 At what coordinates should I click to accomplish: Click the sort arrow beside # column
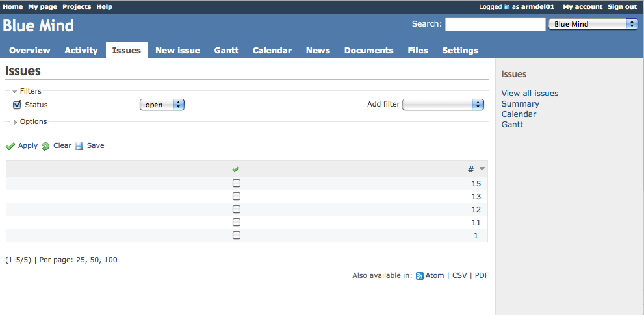(x=482, y=169)
